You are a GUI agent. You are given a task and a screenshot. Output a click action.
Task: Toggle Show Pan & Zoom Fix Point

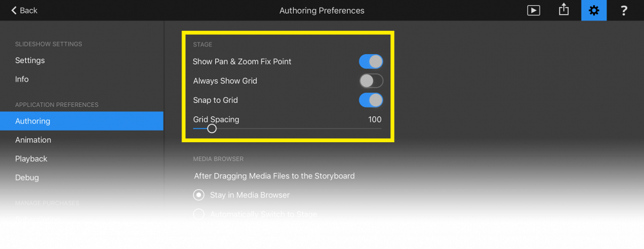371,62
